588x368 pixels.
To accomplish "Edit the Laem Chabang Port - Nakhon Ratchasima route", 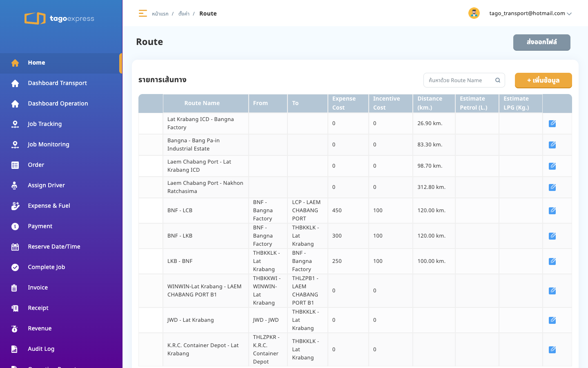I will click(552, 187).
